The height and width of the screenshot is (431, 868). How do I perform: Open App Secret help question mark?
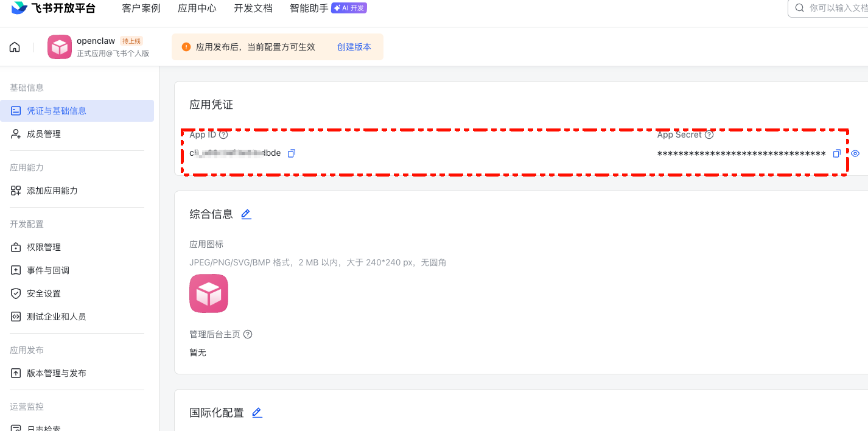709,135
